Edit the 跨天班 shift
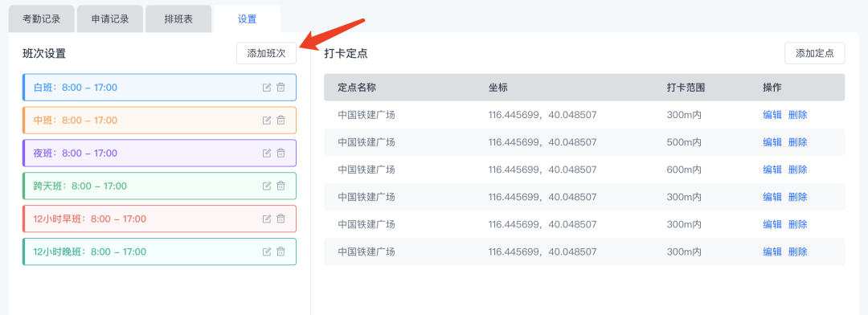This screenshot has width=868, height=315. point(267,186)
